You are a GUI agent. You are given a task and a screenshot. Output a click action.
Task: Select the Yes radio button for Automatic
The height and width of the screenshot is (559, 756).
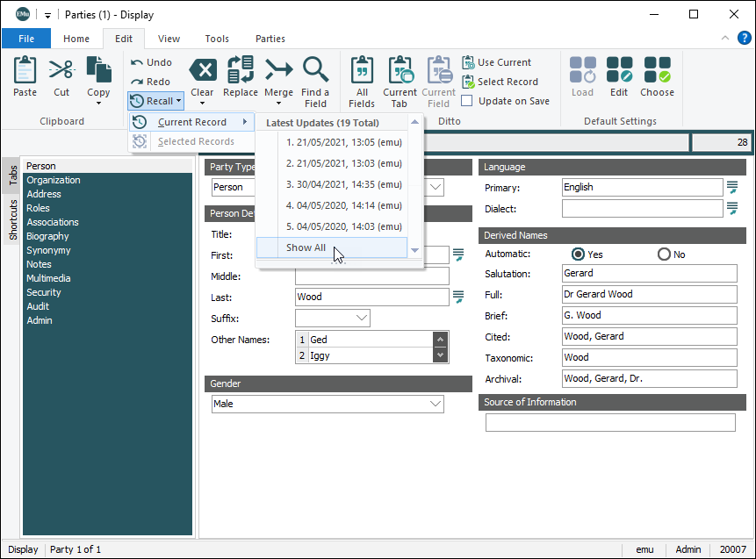click(578, 254)
